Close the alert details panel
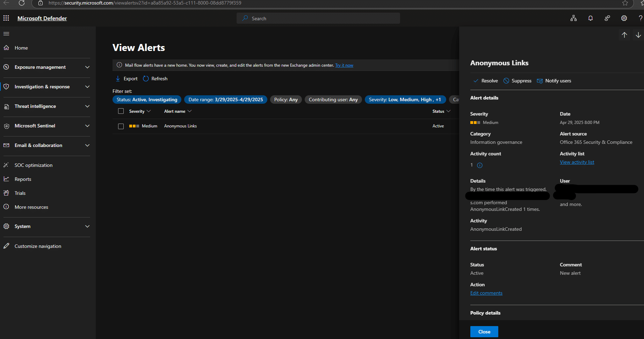644x339 pixels. pos(484,332)
